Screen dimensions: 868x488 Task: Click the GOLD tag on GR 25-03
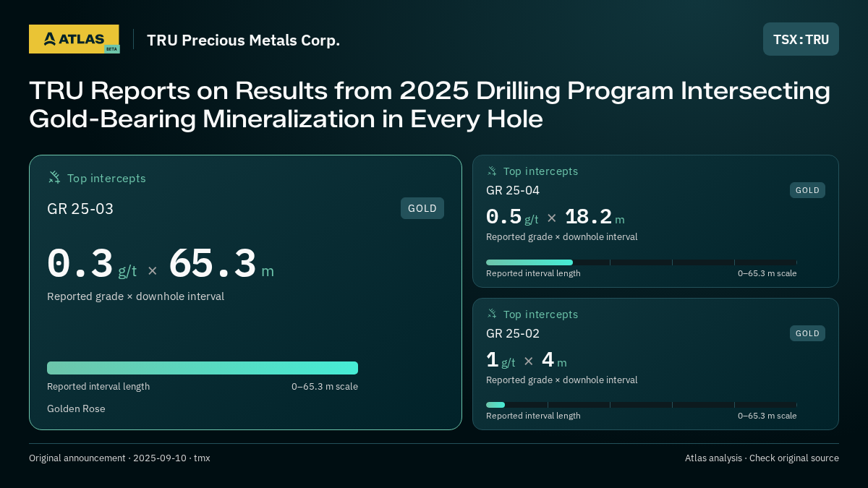422,208
